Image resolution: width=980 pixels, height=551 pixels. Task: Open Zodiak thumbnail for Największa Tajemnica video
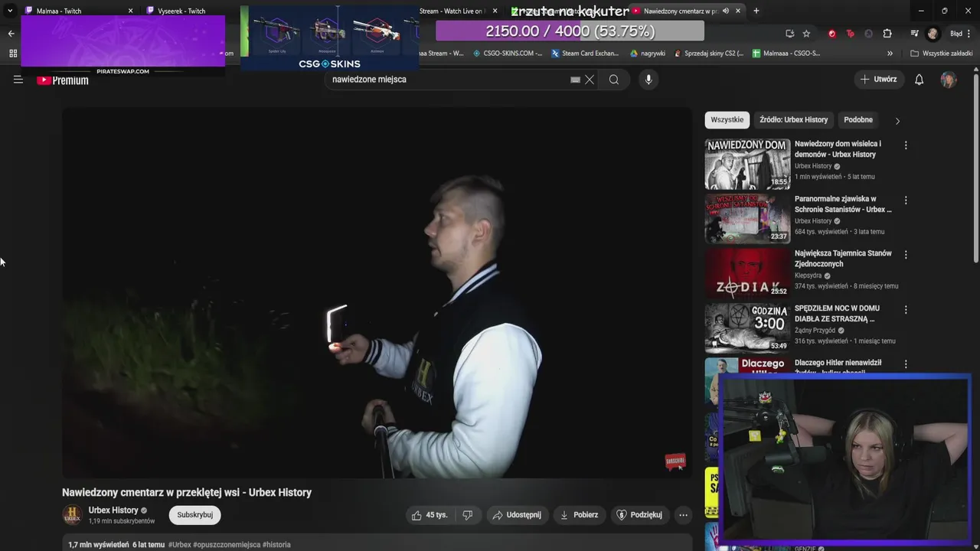point(747,273)
